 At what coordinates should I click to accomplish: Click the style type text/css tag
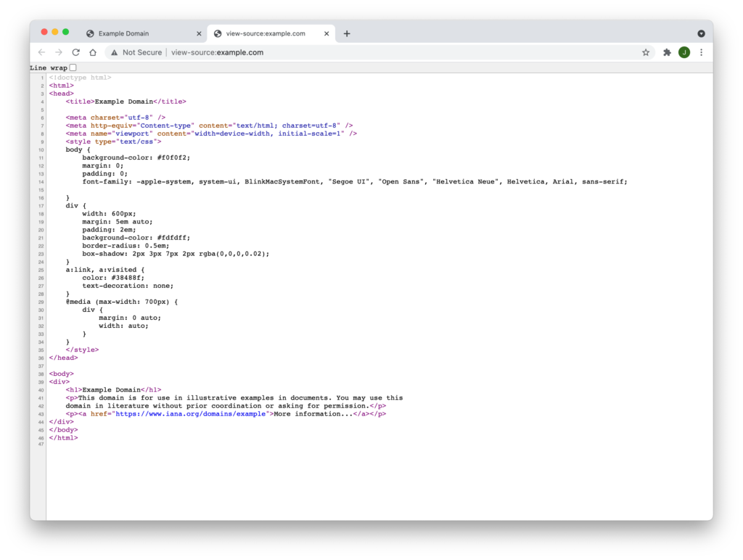[114, 141]
